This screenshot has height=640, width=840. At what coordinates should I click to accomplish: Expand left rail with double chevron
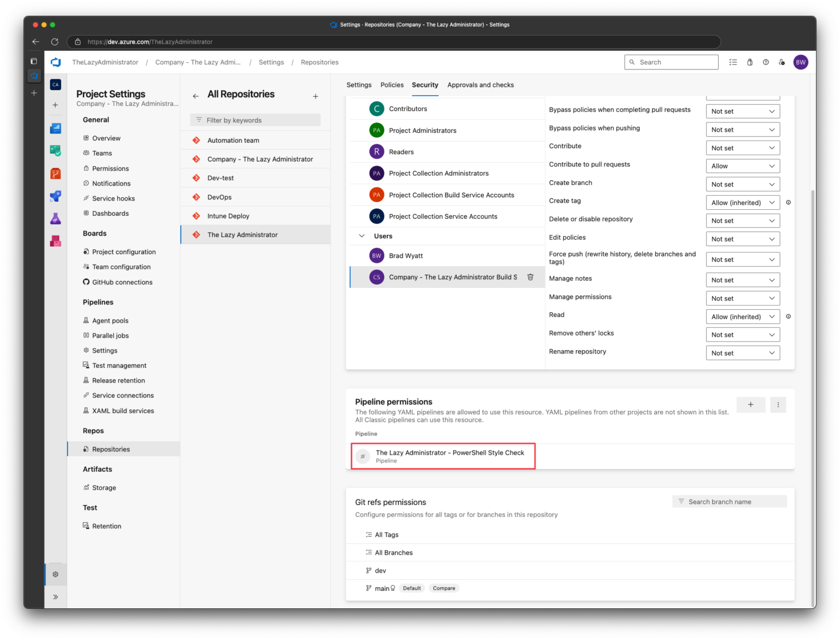(55, 597)
